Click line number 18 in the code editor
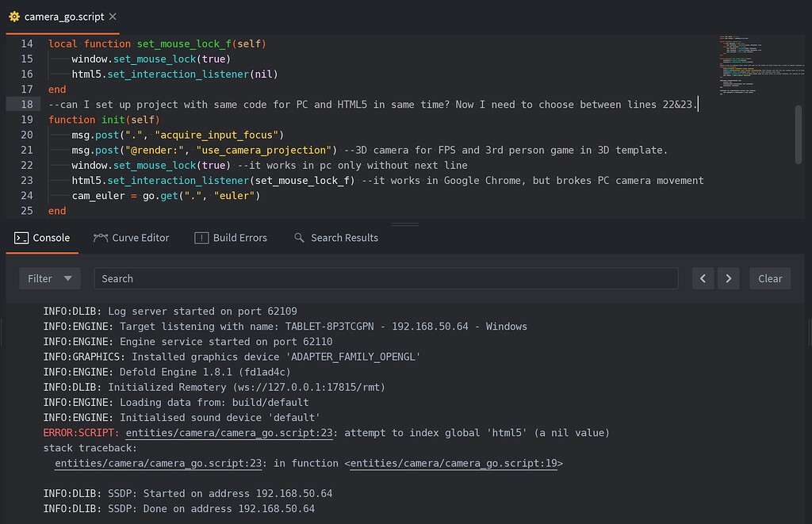Image resolution: width=812 pixels, height=524 pixels. pyautogui.click(x=26, y=104)
